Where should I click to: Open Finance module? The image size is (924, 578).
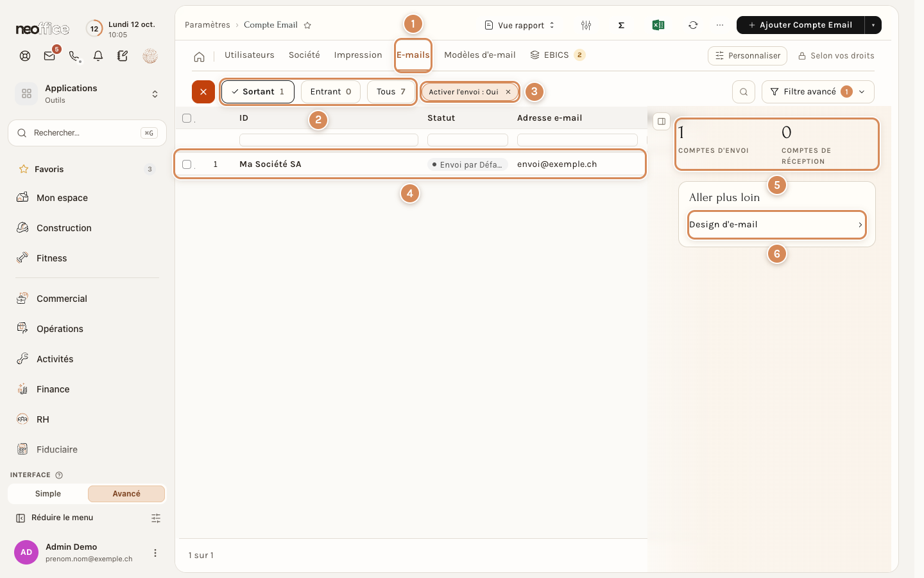(x=87, y=389)
